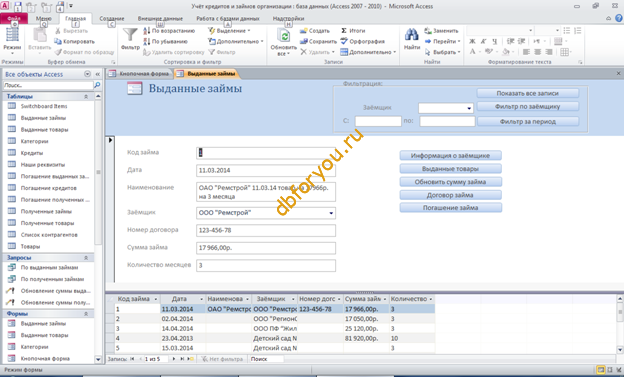This screenshot has height=377, width=624.
Task: Open the Найти binoculars tool
Action: 411,35
